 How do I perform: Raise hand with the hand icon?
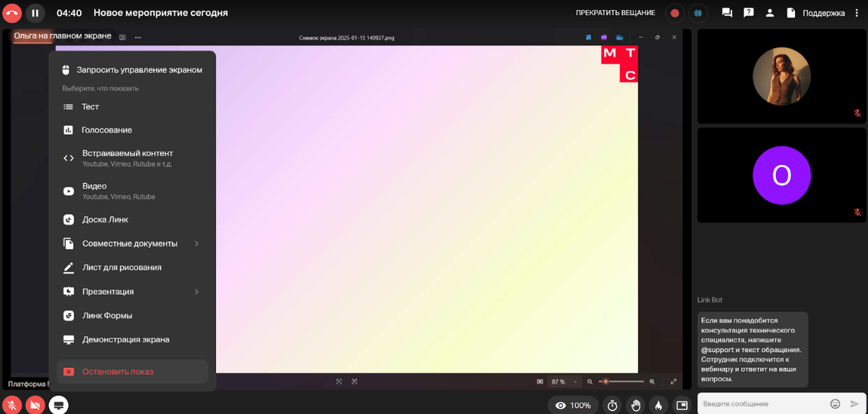636,405
